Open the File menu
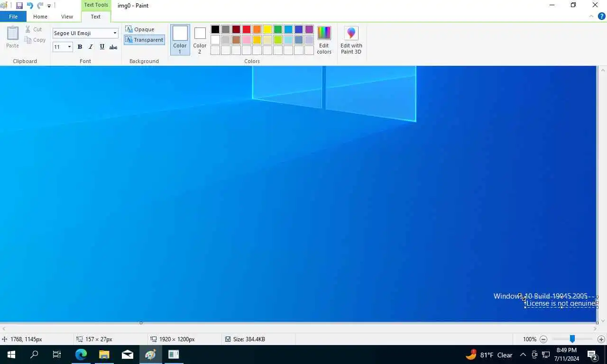The height and width of the screenshot is (364, 607). click(x=13, y=17)
